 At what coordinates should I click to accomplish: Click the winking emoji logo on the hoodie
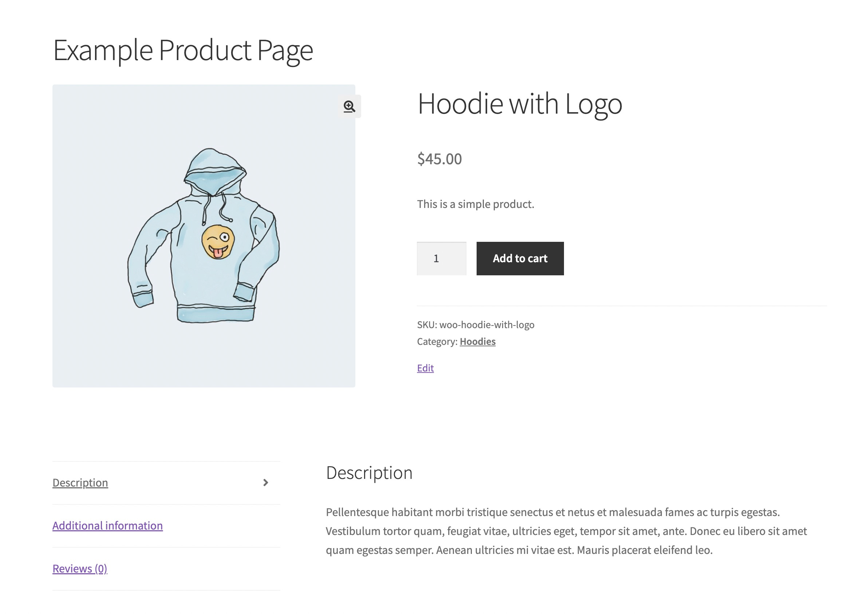[218, 241]
